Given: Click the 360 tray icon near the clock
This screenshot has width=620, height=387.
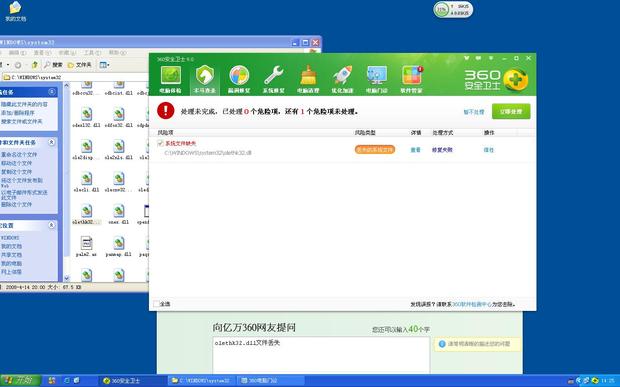Looking at the screenshot, I should tap(595, 381).
